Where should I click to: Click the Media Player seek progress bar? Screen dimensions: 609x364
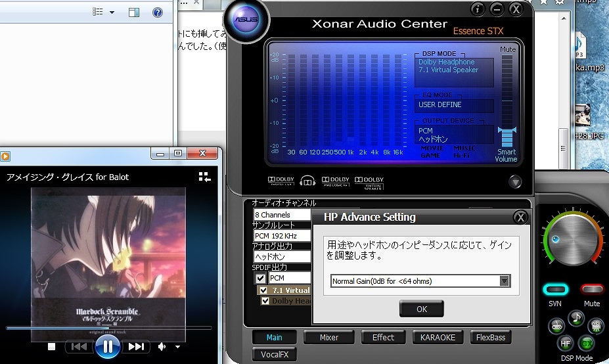click(x=109, y=328)
